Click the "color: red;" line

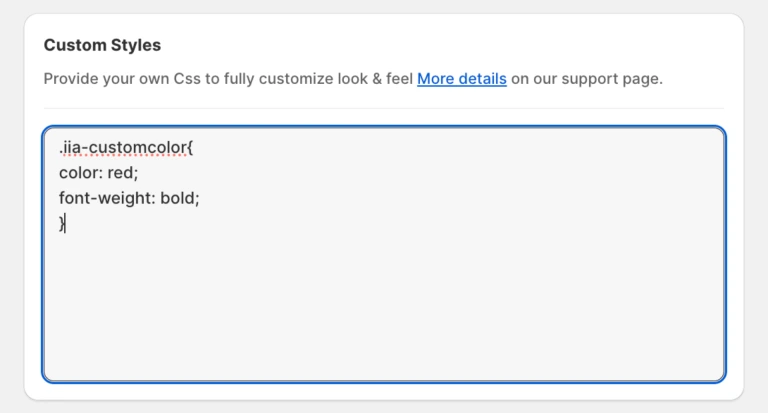tap(98, 172)
